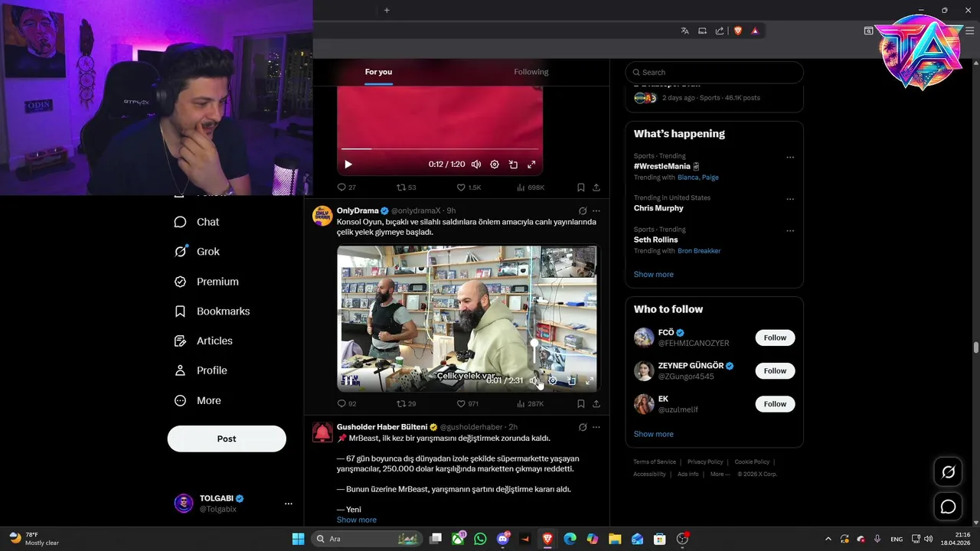Enter fullscreen on the top video
This screenshot has height=551, width=980.
tap(531, 165)
